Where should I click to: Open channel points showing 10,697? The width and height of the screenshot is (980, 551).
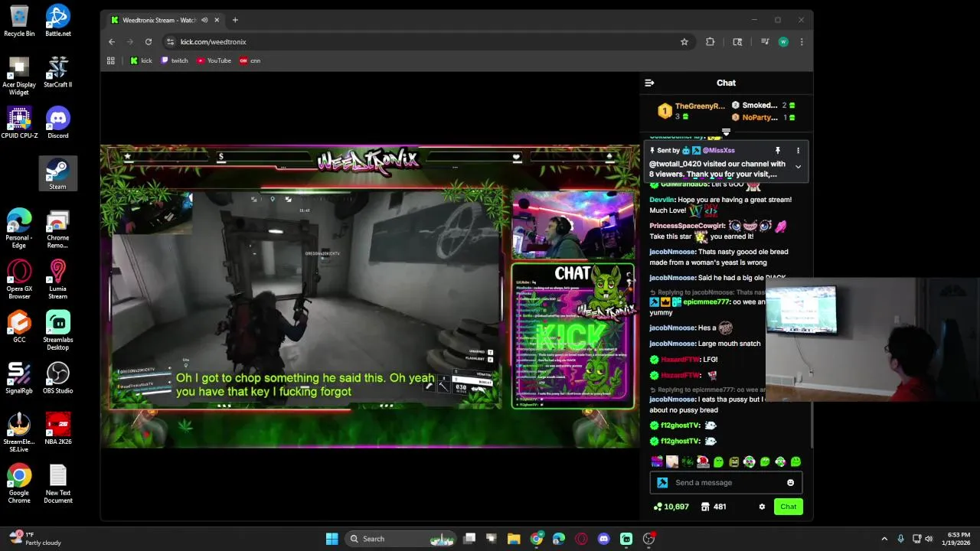(671, 507)
